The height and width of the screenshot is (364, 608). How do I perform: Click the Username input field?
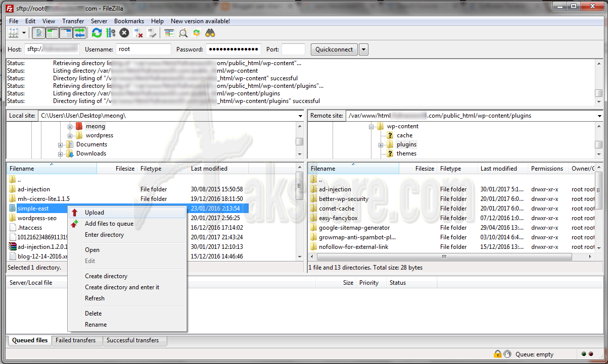pos(144,49)
